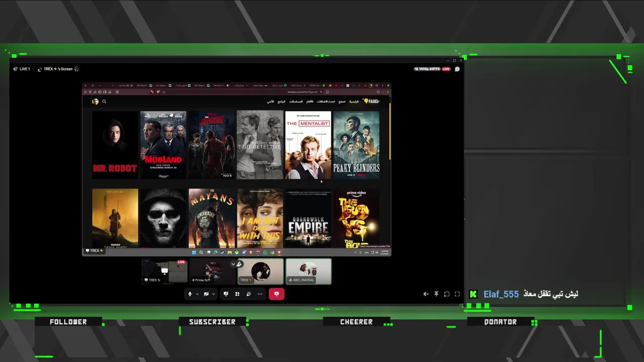Click the red disconnect call button
The height and width of the screenshot is (362, 644).
[x=276, y=294]
